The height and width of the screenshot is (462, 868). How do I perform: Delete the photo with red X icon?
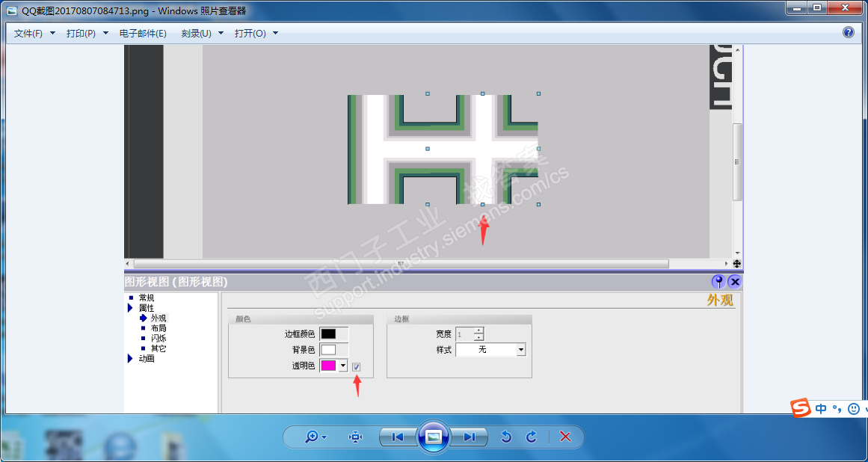click(x=565, y=437)
